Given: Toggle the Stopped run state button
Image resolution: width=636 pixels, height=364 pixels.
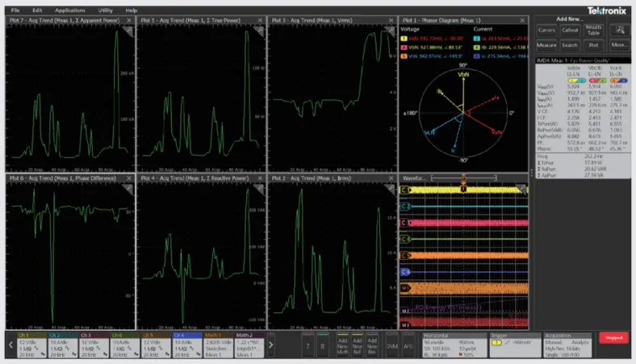Looking at the screenshot, I should click(x=614, y=339).
